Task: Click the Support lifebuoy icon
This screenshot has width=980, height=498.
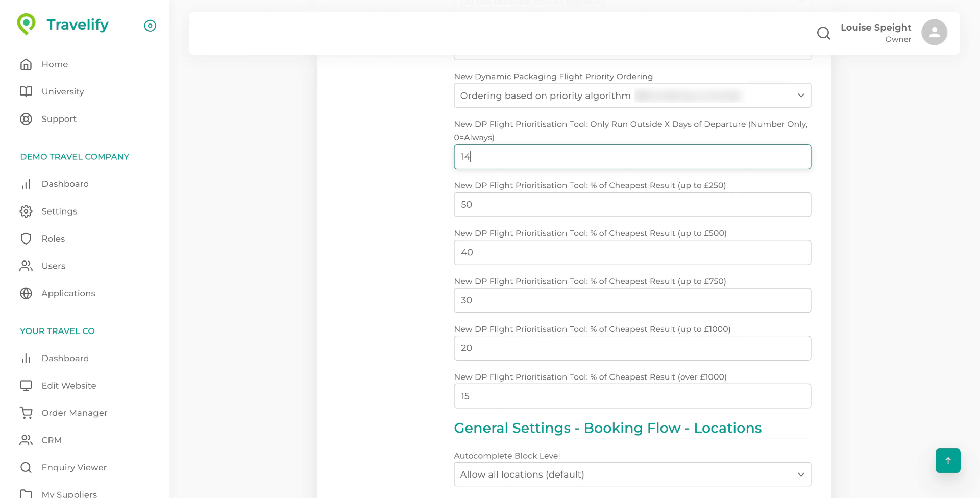Action: tap(26, 119)
